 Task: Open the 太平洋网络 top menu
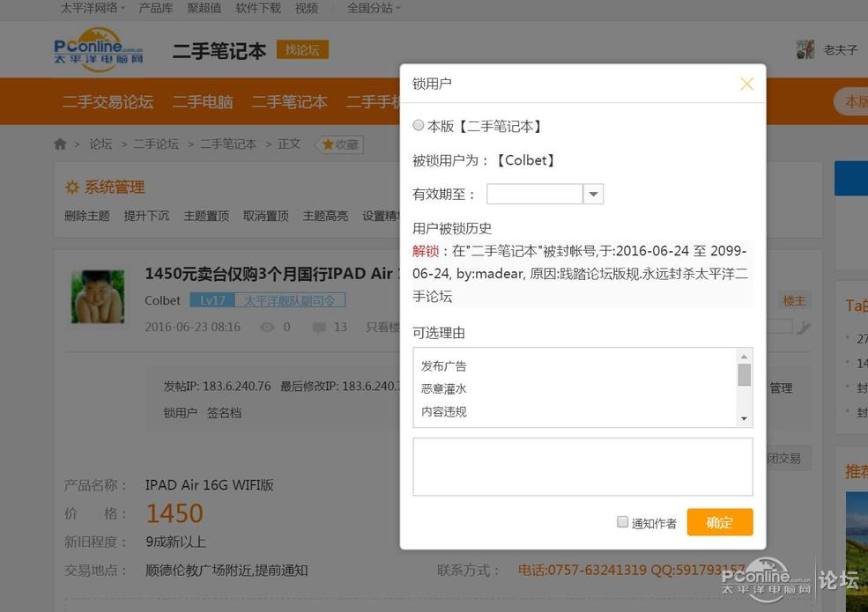click(x=93, y=8)
